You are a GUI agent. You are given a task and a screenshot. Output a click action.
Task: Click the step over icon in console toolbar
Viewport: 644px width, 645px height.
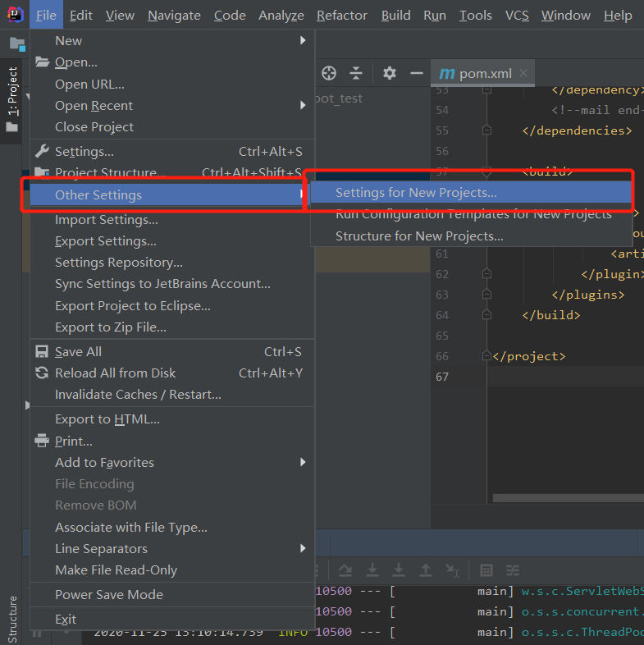coord(345,570)
